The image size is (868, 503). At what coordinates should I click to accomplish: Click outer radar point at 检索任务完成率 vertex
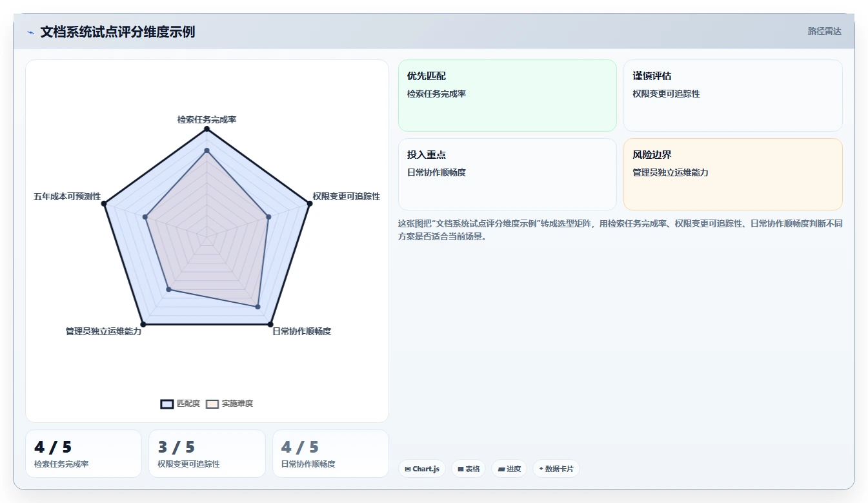click(207, 129)
